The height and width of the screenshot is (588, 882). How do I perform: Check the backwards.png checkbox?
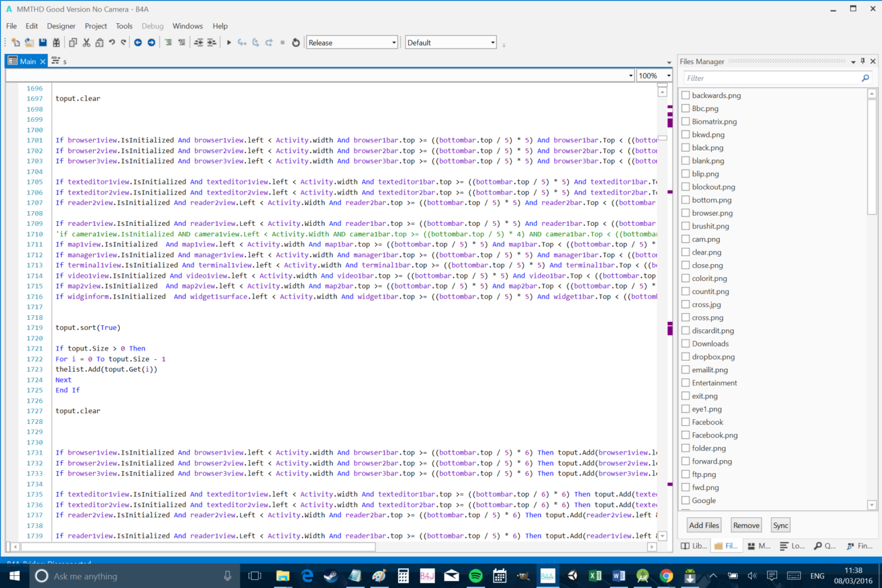point(685,95)
